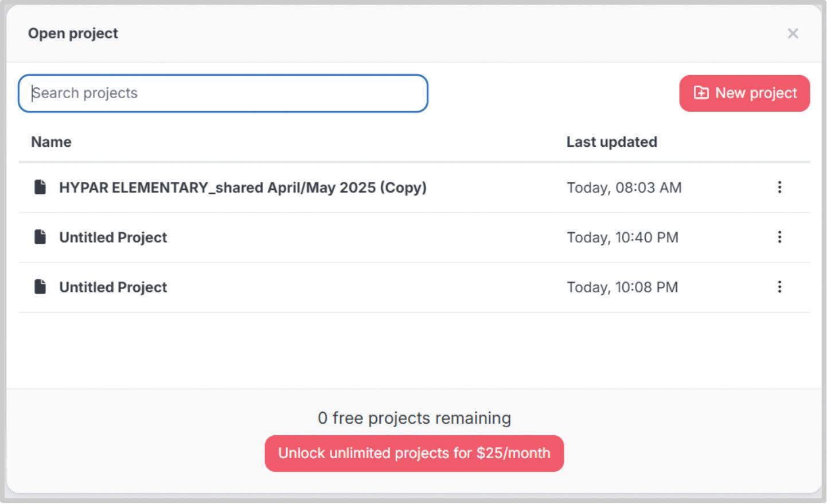Close the Open project dialog
827x504 pixels.
[793, 34]
